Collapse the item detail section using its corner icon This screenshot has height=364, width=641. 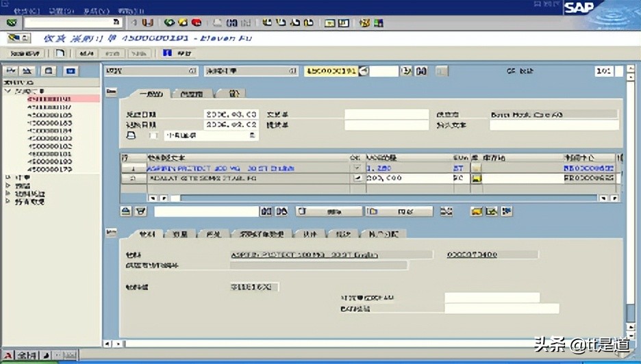click(x=111, y=233)
